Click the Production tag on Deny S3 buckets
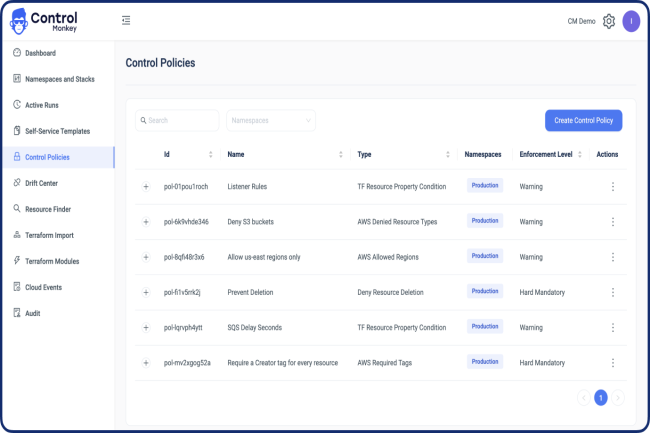This screenshot has height=433, width=650. (x=485, y=221)
